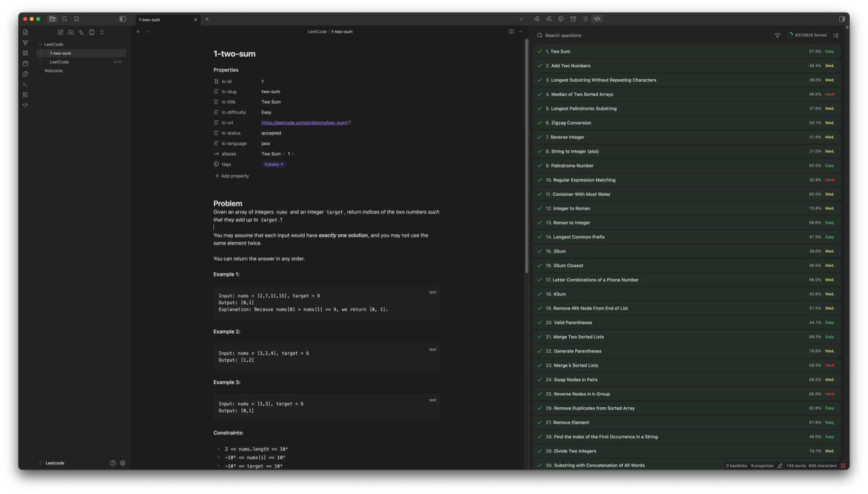Pick a random question shuffle icon
Viewport: 868px width, 494px height.
click(836, 35)
